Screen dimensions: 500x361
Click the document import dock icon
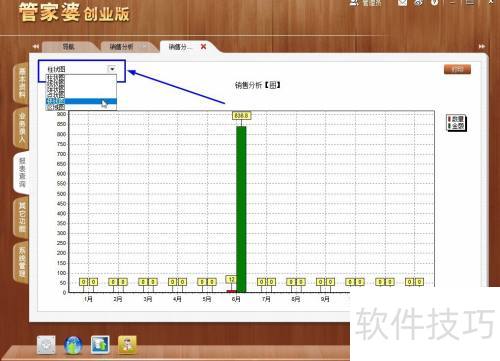click(x=100, y=345)
